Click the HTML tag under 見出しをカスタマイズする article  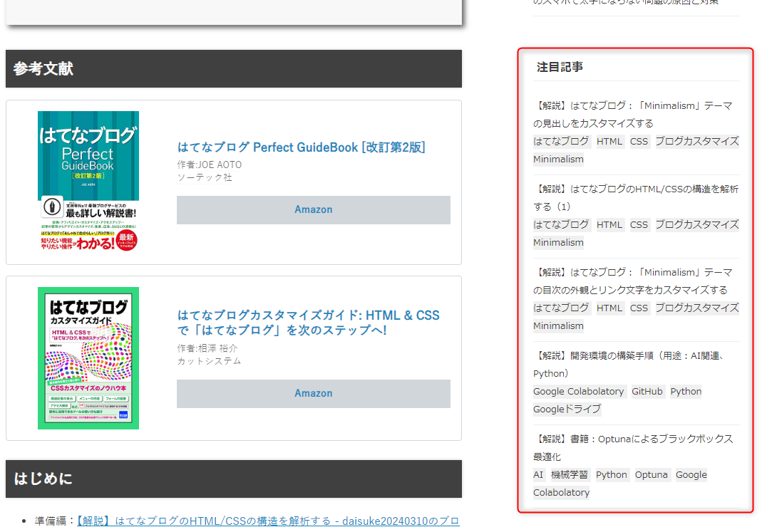pos(609,141)
